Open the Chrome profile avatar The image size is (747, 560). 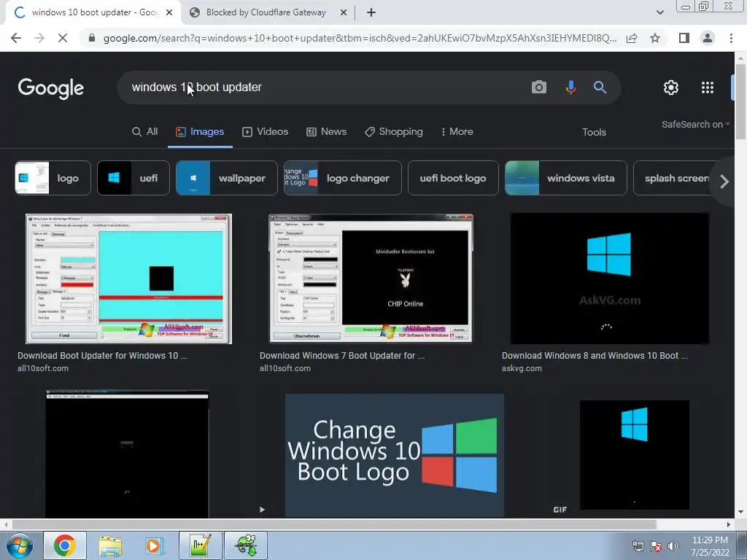tap(708, 38)
